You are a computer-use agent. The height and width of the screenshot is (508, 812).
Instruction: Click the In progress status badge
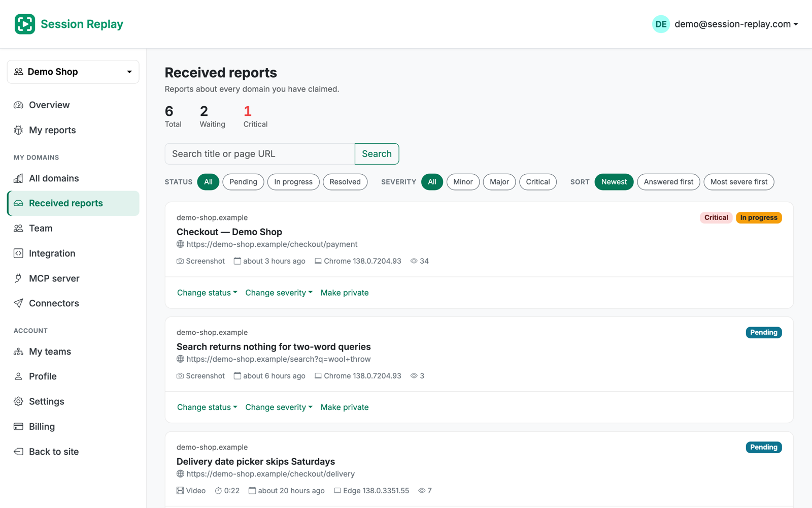point(759,217)
